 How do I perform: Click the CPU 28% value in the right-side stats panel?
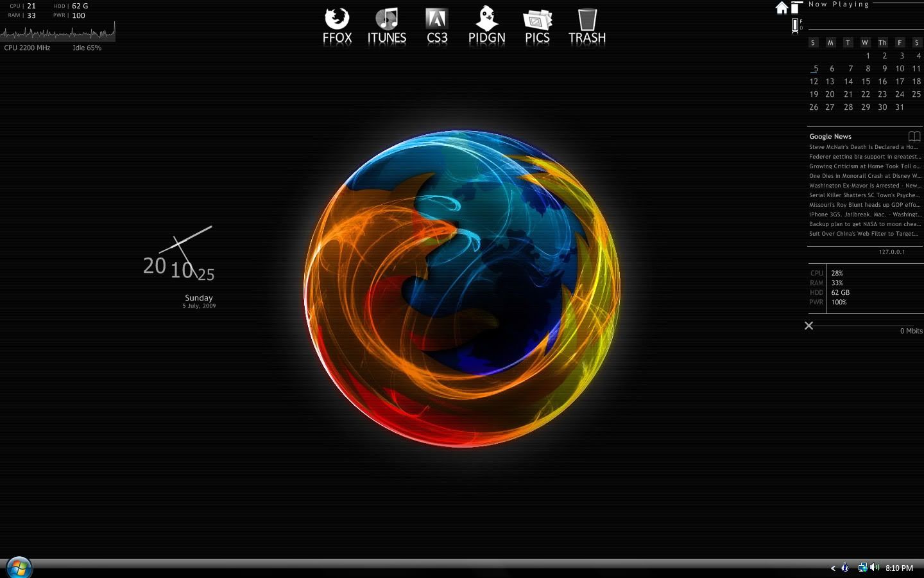pyautogui.click(x=837, y=273)
